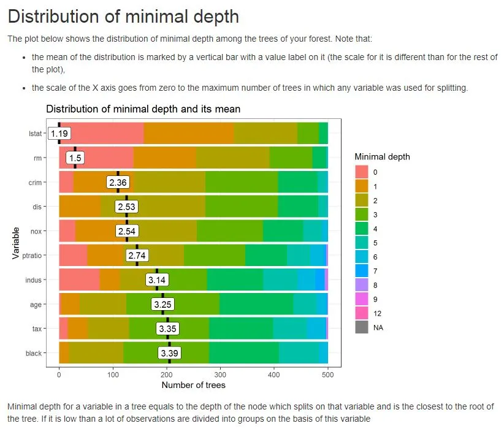This screenshot has height=434, width=504.
Task: Click the NA gray legend swatch
Action: tap(362, 327)
